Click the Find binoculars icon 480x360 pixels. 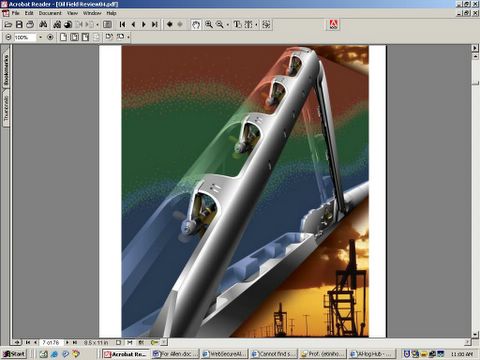click(x=43, y=24)
